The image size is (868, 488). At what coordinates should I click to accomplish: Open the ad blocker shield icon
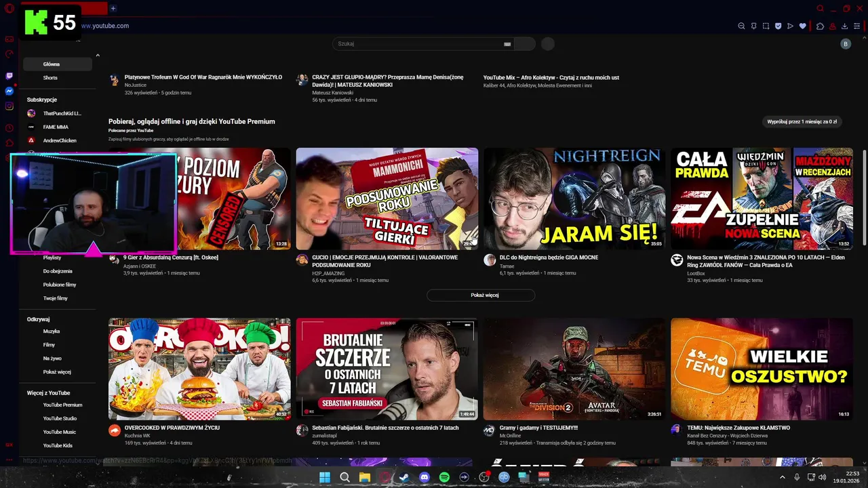tap(778, 26)
